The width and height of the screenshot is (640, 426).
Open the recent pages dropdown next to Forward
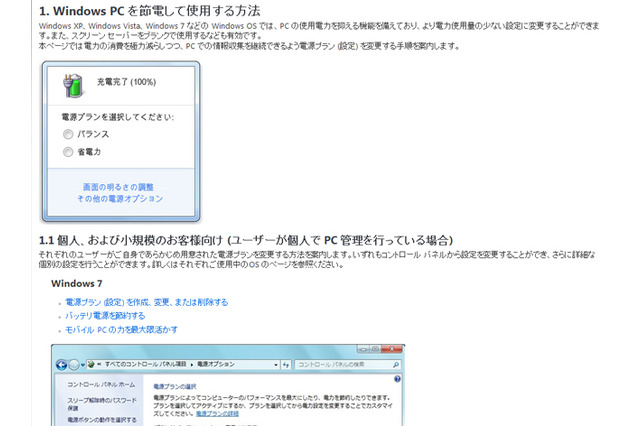(x=82, y=365)
